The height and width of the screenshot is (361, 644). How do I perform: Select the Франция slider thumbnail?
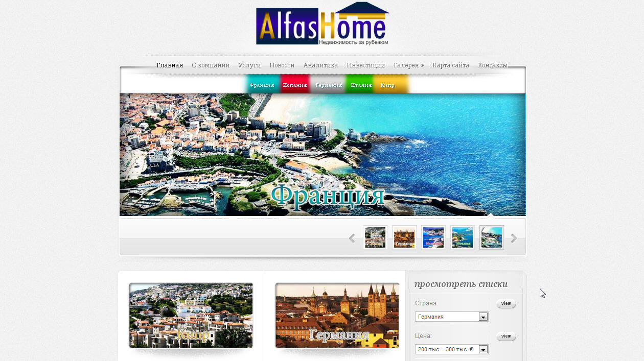tap(492, 237)
